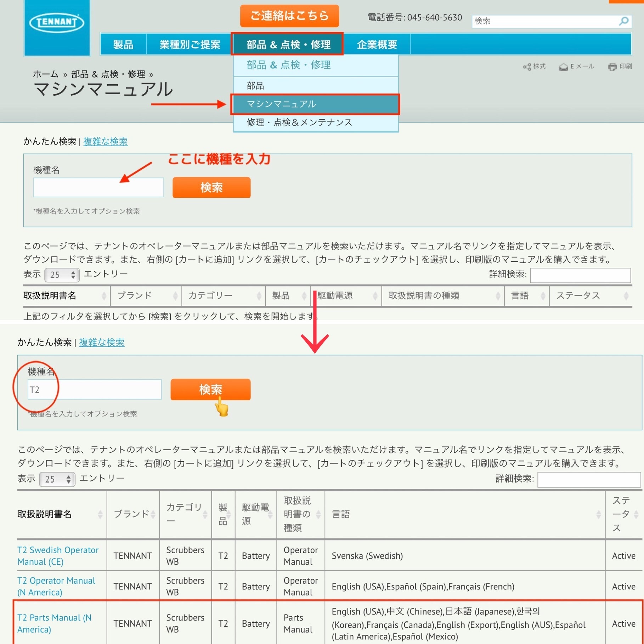
Task: Click ホーム in the breadcrumb
Action: tap(45, 74)
